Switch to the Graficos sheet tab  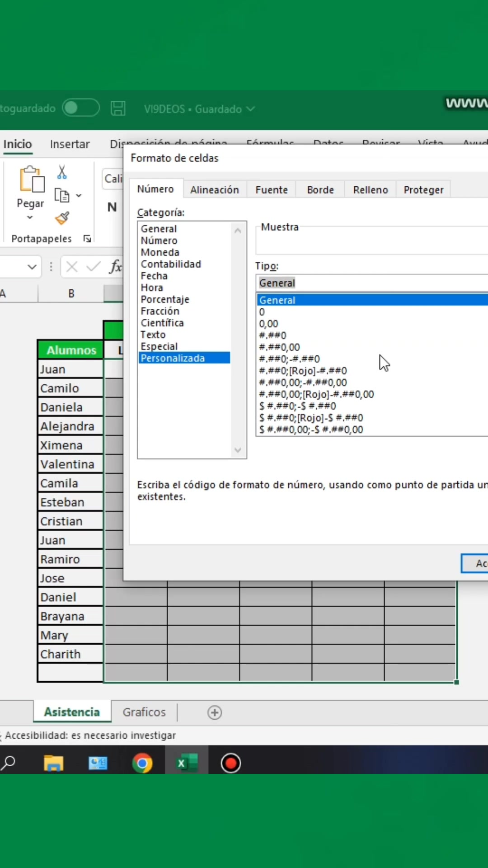[144, 712]
